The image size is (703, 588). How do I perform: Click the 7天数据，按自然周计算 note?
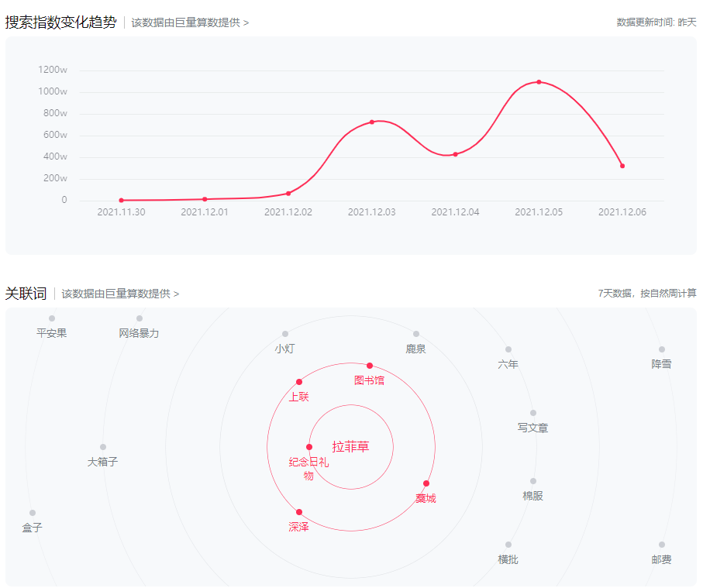[x=647, y=294]
